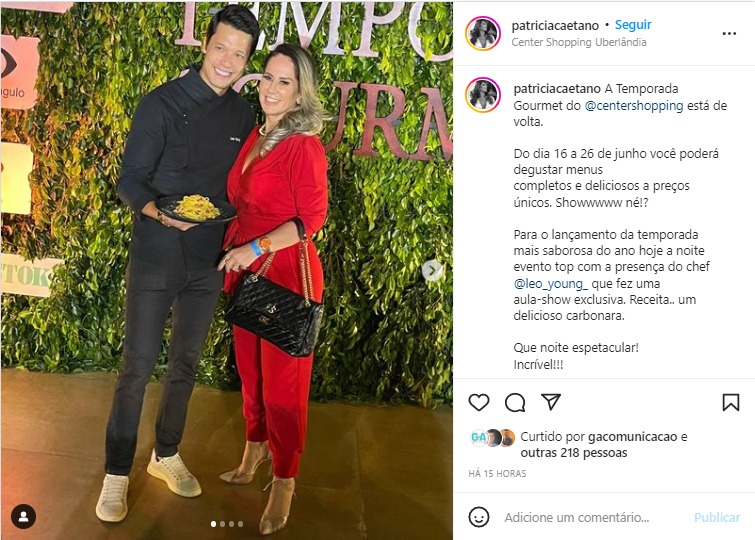Image resolution: width=755 pixels, height=540 pixels.
Task: View gacomunicacao liker profile
Action: 632,437
